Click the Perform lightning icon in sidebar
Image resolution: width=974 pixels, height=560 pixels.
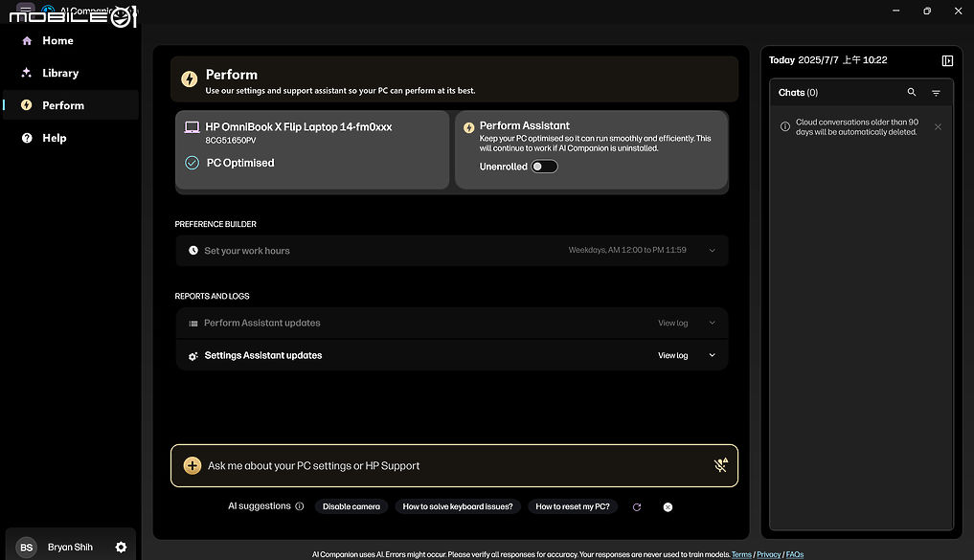point(27,105)
